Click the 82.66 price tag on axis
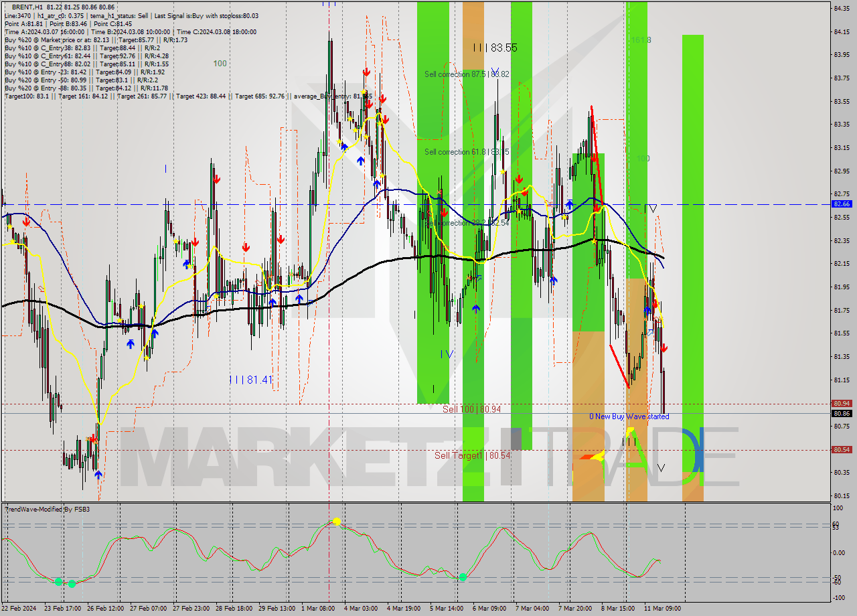The height and width of the screenshot is (616, 857). (x=842, y=204)
